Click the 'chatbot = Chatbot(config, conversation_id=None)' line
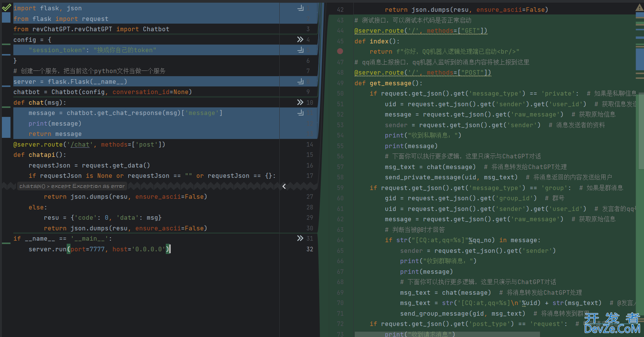The height and width of the screenshot is (337, 644). 103,92
